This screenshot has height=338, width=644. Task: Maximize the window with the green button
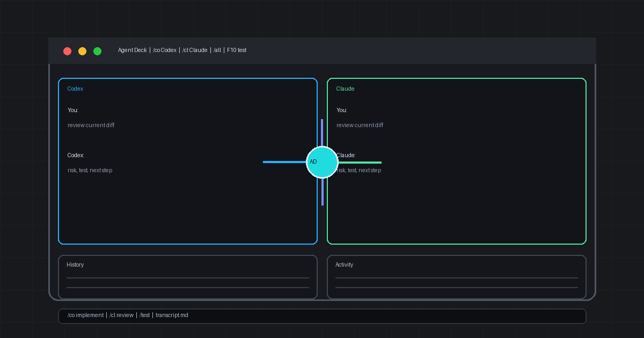tap(97, 51)
